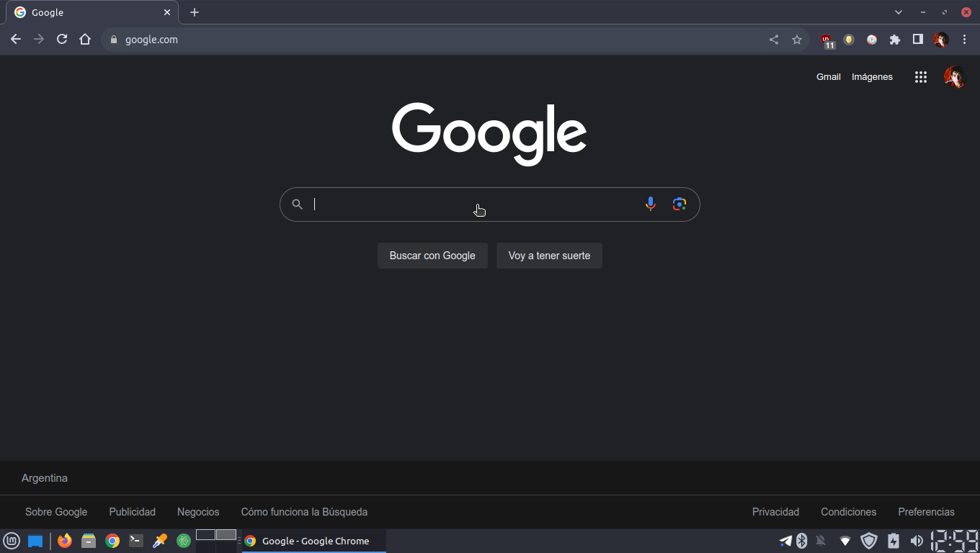Reload the current page
The width and height of the screenshot is (980, 553).
(62, 40)
